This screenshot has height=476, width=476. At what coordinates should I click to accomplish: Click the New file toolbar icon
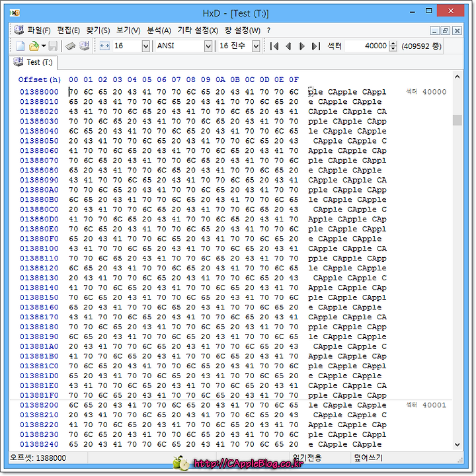pos(20,46)
